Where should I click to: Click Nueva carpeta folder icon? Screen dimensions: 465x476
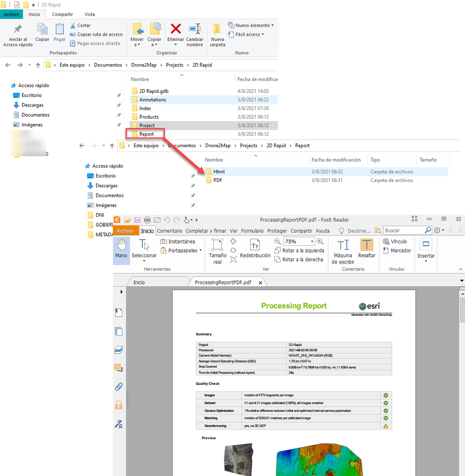click(217, 29)
